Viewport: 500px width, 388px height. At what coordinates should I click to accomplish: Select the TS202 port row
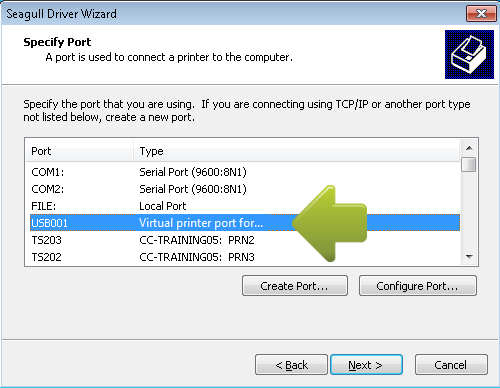point(245,257)
